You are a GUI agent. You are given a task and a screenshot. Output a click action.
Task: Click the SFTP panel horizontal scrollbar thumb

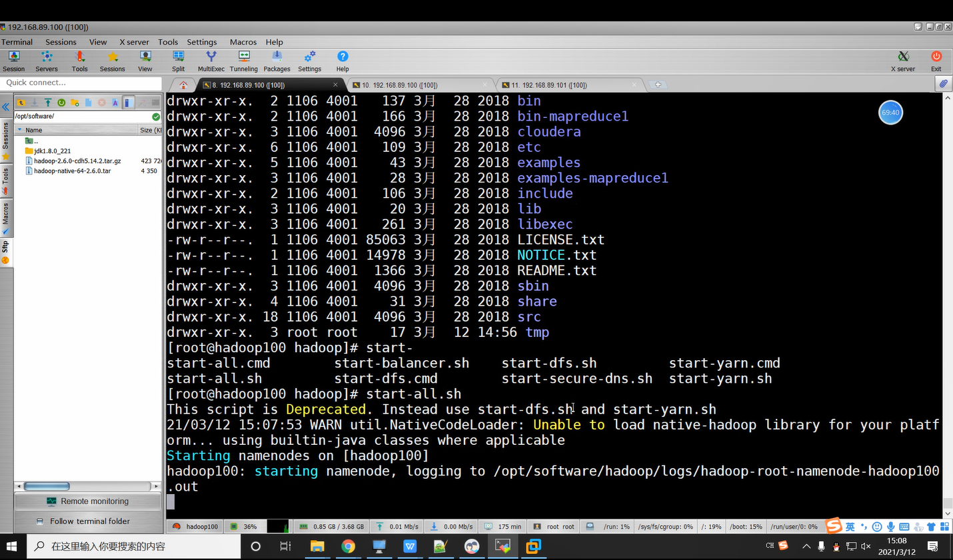(47, 486)
